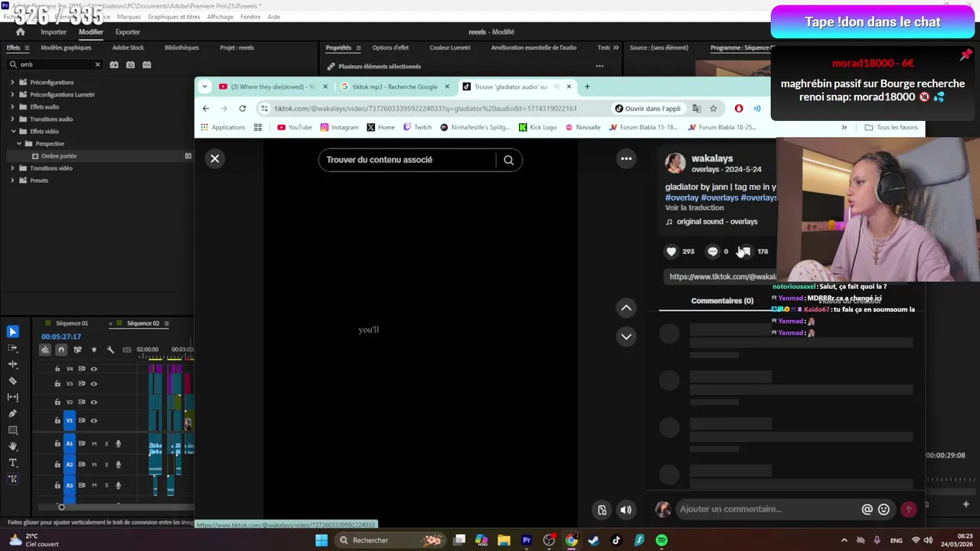This screenshot has width=980, height=551.
Task: Open the Affichage menu
Action: 220,17
